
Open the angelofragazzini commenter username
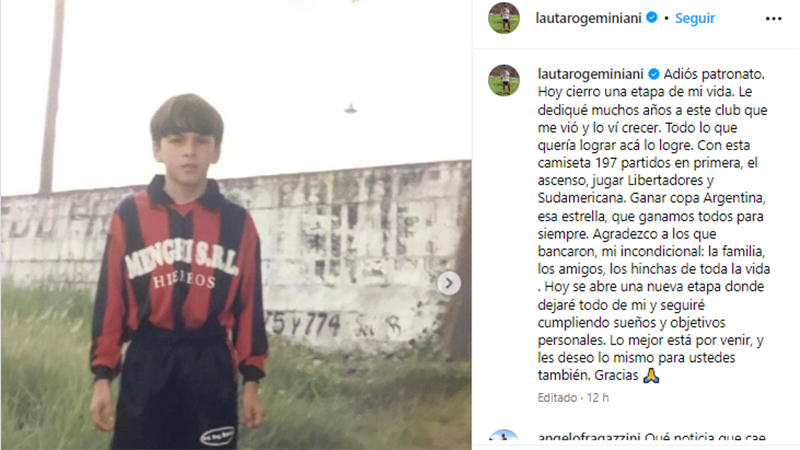click(589, 437)
